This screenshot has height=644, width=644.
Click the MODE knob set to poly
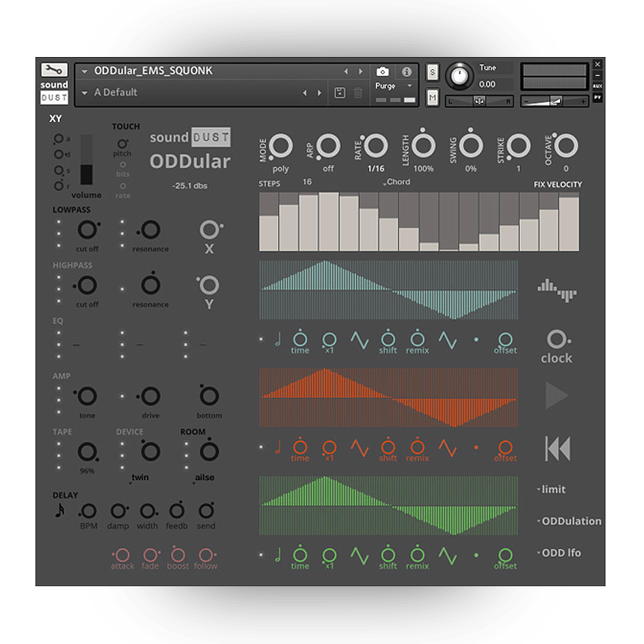pos(280,146)
